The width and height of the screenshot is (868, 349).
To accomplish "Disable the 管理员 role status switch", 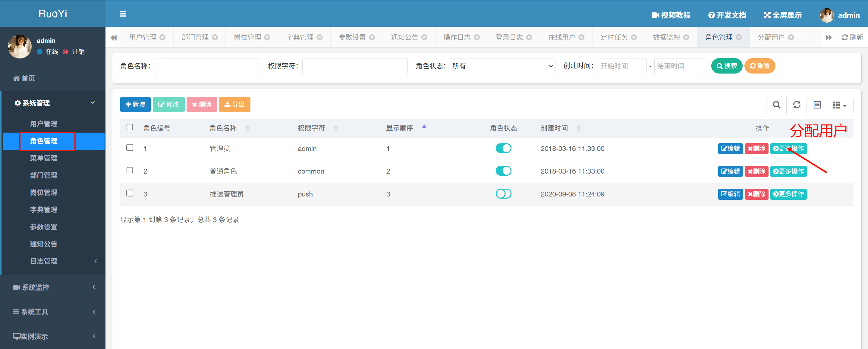I will tap(503, 148).
